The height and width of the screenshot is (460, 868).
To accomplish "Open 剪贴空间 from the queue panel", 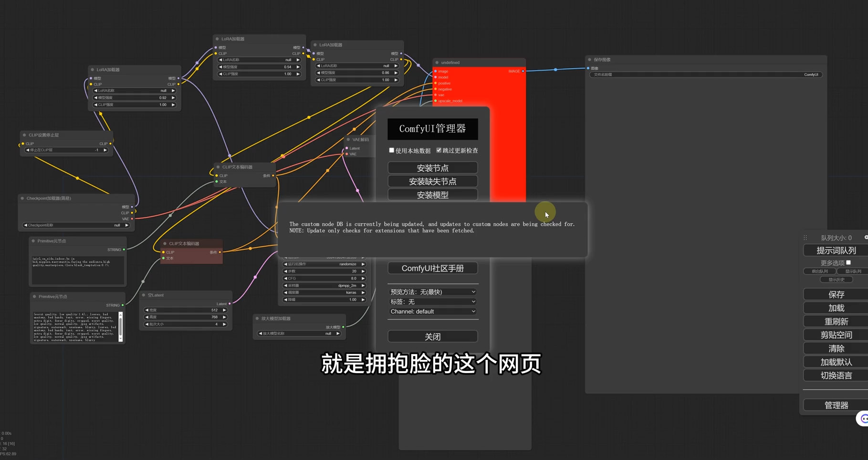I will (836, 335).
